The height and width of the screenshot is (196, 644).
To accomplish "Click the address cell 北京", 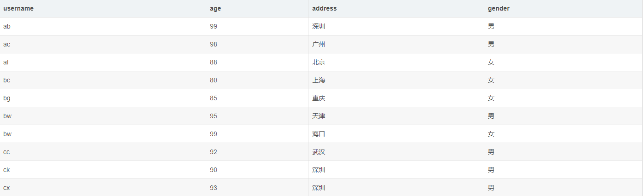I will pos(319,62).
